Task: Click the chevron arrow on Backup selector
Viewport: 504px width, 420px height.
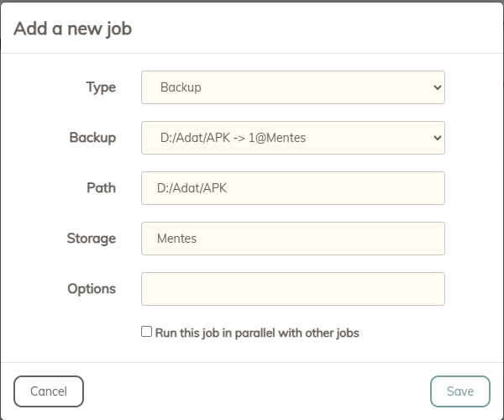Action: point(436,138)
